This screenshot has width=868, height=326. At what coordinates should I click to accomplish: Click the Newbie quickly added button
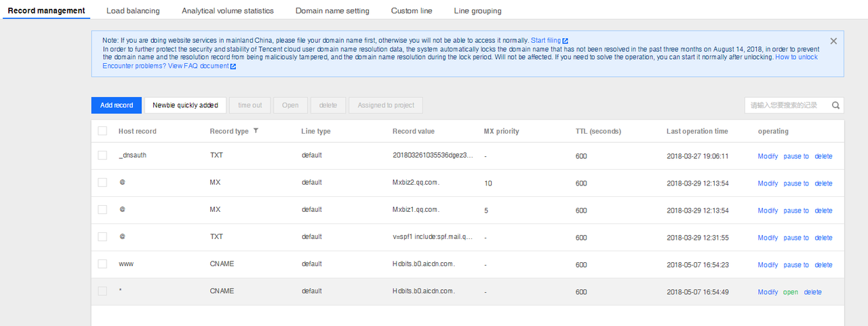(x=185, y=105)
